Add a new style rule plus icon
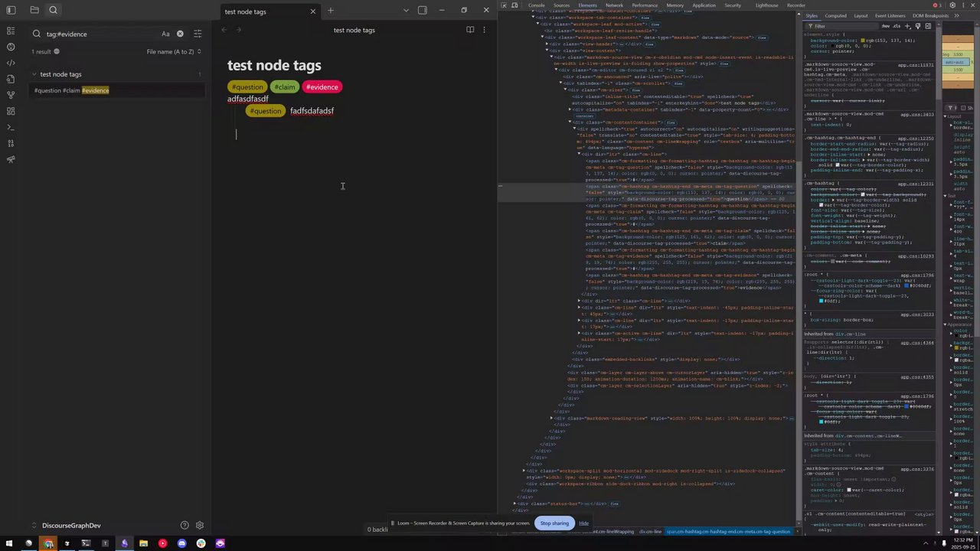This screenshot has height=551, width=980. [x=908, y=26]
